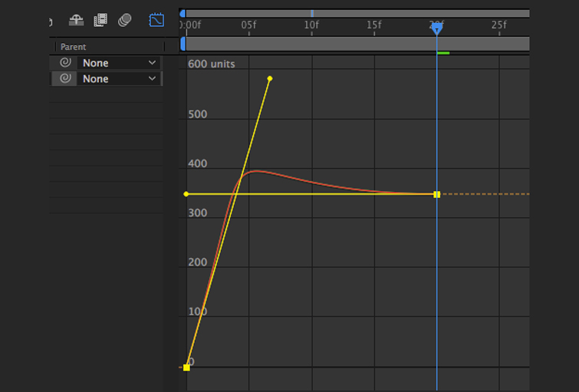The image size is (579, 392).
Task: Click the left handle of the horizontal tangent line
Action: [x=186, y=194]
